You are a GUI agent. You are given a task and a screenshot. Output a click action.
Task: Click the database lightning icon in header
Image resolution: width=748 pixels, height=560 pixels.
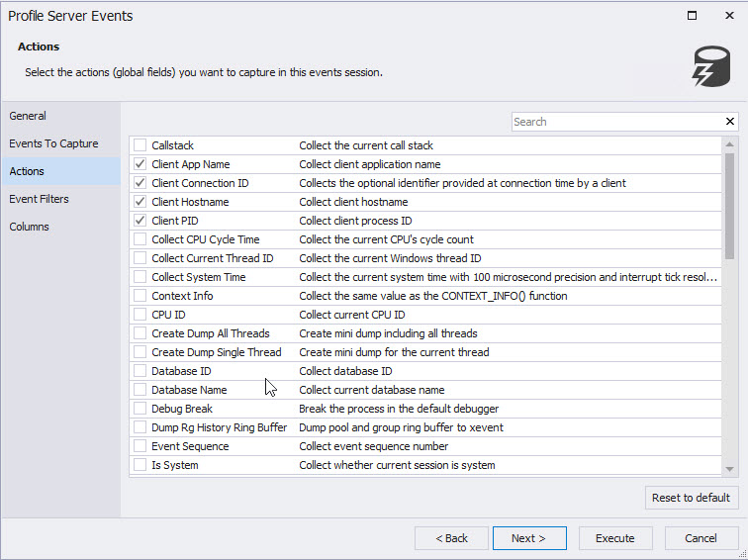point(710,66)
